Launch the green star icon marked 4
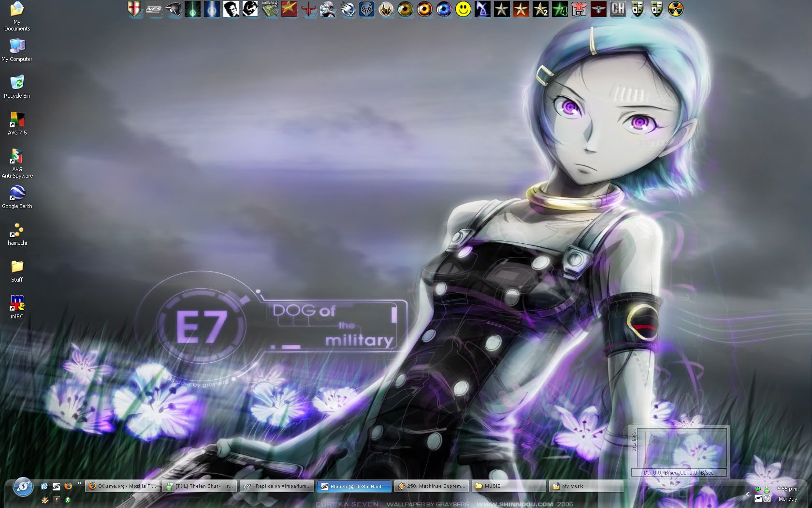The image size is (812, 508). [x=560, y=9]
